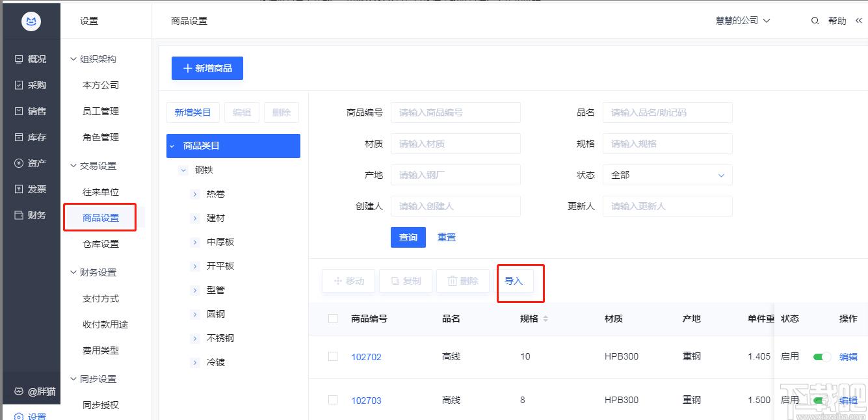
Task: Open the search magnifier icon
Action: 815,21
